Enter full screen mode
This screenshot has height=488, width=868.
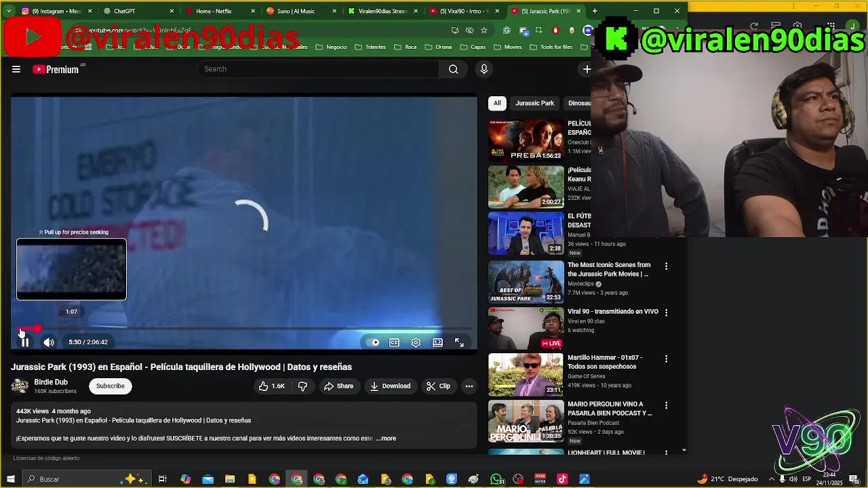[459, 342]
